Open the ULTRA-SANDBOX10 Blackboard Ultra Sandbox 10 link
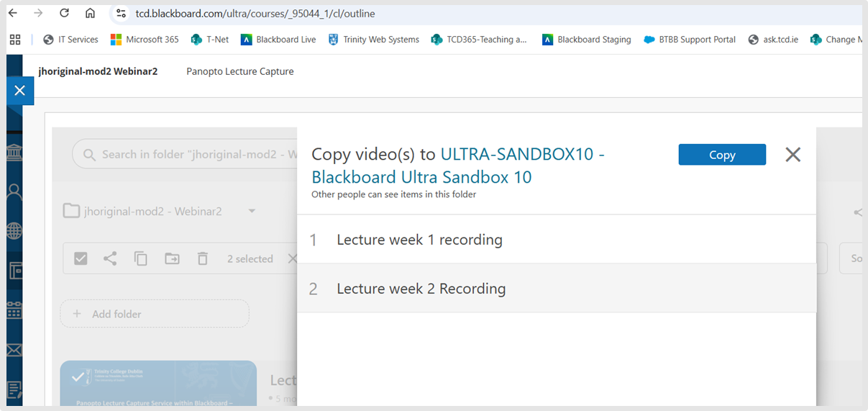The width and height of the screenshot is (868, 411). [457, 166]
